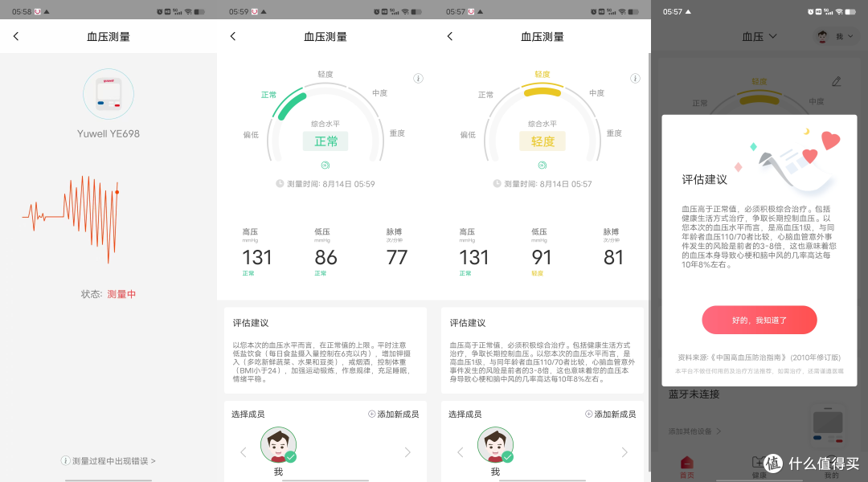Viewport: 868px width, 482px height.
Task: Tap the green round icon under the 正常 level badge
Action: (325, 165)
